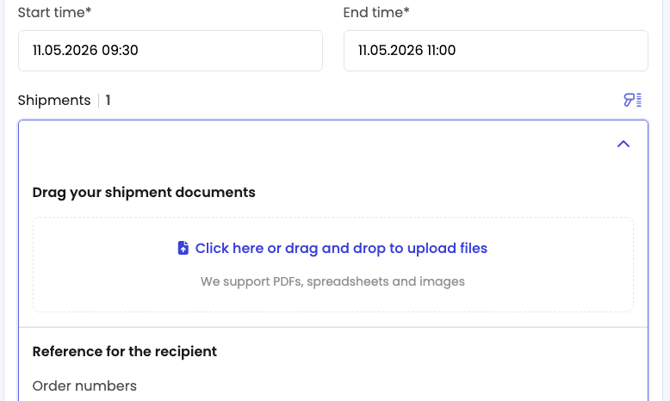Click the End time label

tap(376, 12)
